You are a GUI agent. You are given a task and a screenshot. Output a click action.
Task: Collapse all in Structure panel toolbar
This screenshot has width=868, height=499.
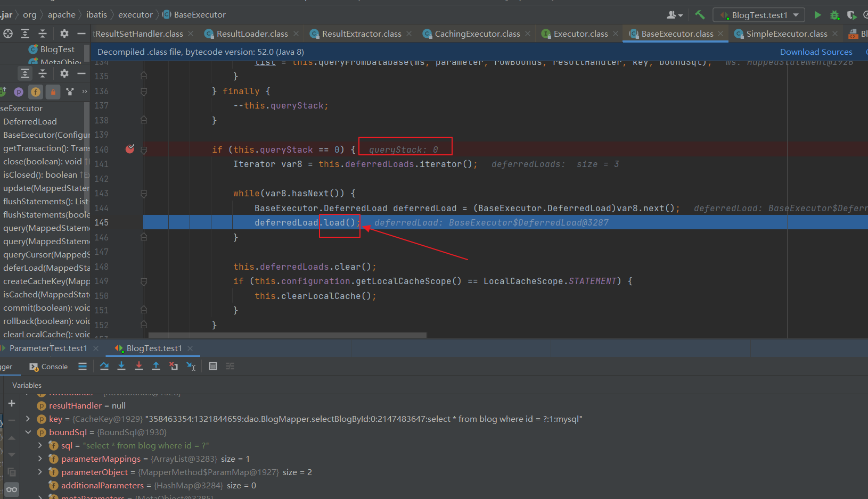pos(43,73)
